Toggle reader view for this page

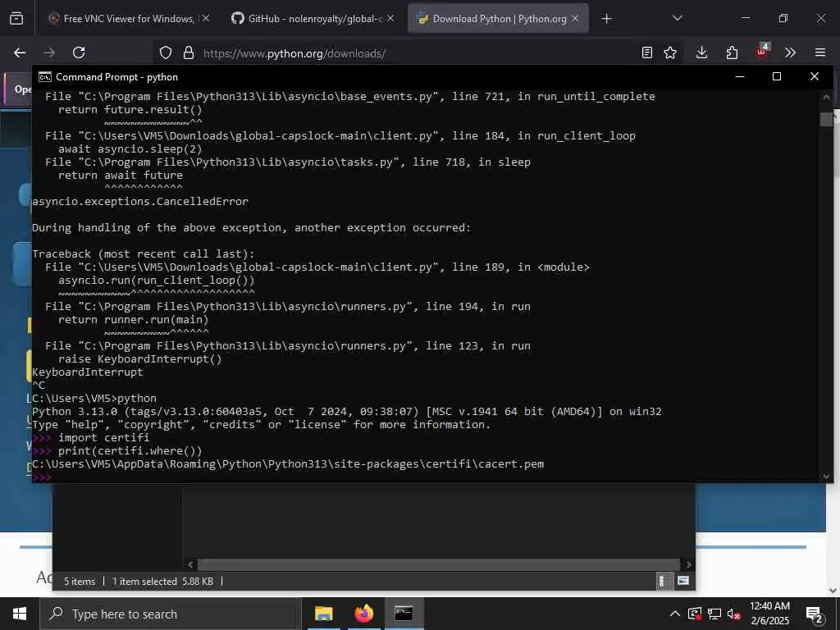click(x=647, y=52)
